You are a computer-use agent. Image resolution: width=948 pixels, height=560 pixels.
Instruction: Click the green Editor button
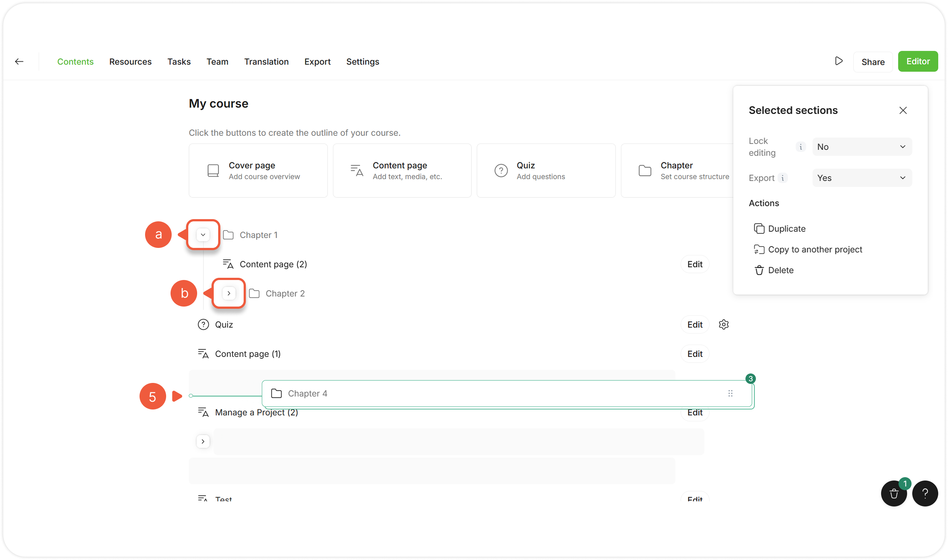(917, 62)
